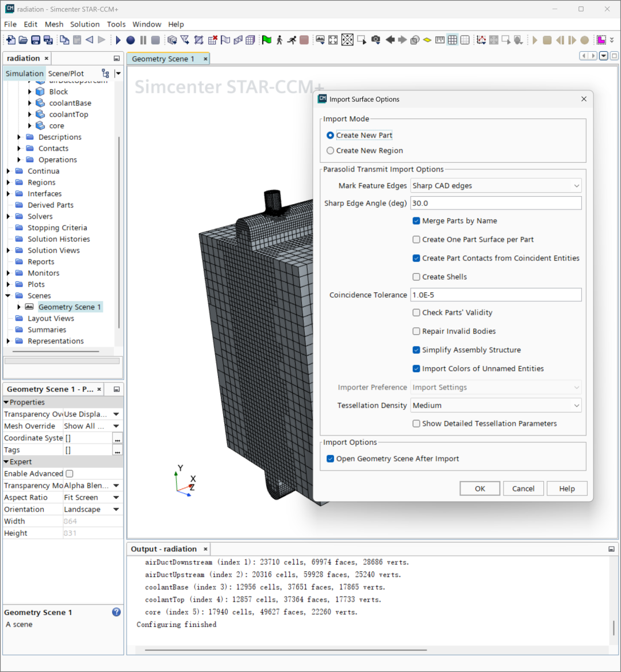Click the Reset View four-arrows icon

(x=333, y=40)
